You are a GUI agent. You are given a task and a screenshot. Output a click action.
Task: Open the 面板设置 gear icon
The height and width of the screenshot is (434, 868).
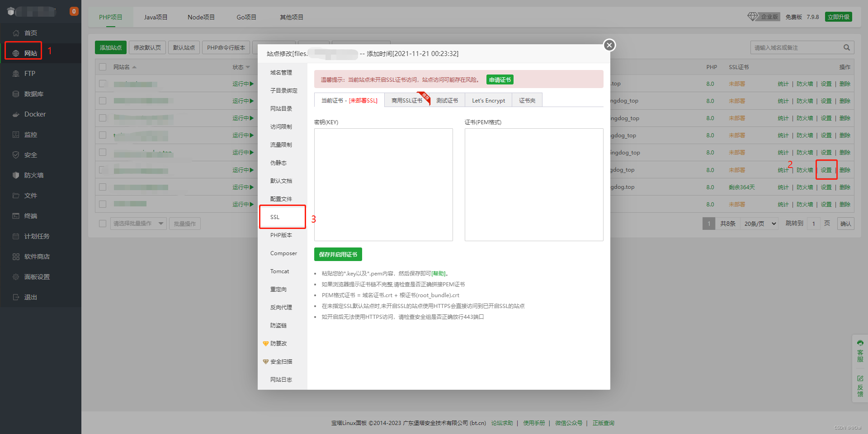16,277
